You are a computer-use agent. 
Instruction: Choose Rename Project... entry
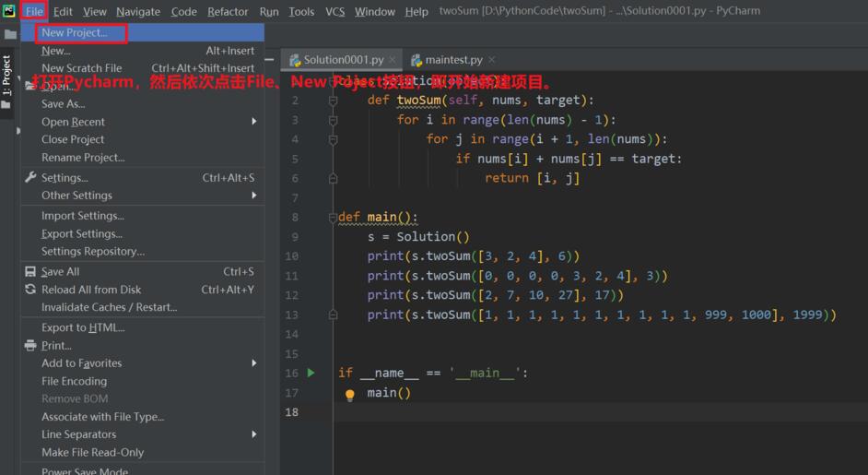pyautogui.click(x=142, y=158)
